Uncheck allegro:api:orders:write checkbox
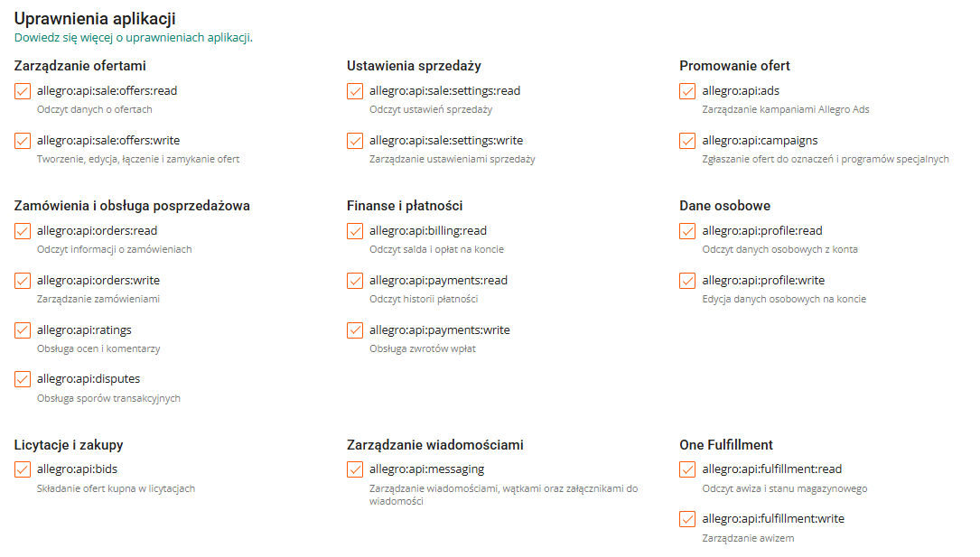980x557 pixels. (23, 281)
